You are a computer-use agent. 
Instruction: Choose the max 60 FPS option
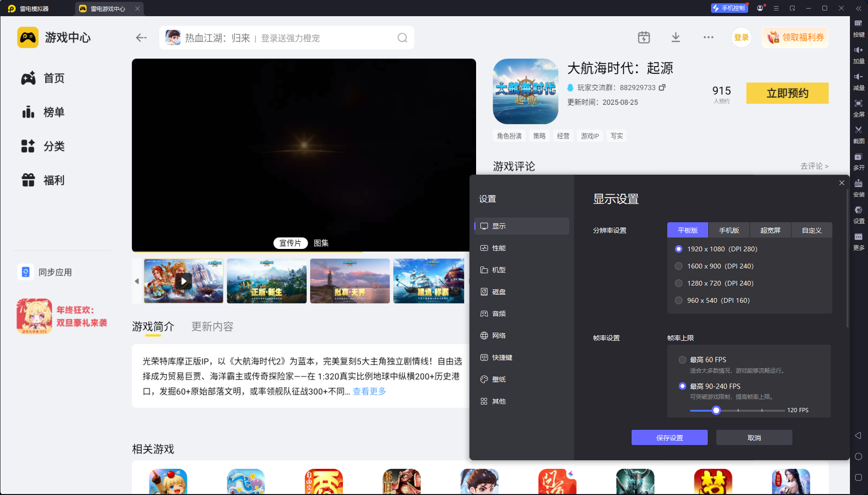[683, 360]
